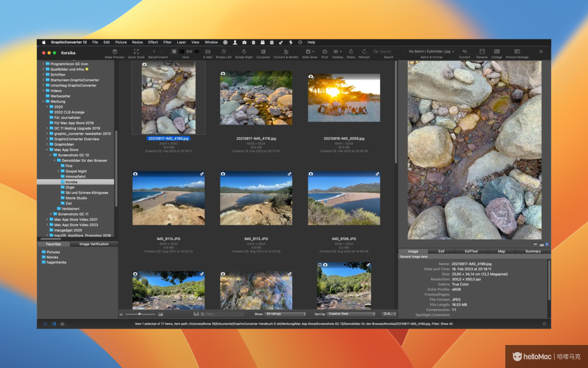Toggle the preview panel icon in the status bar
This screenshot has height=368, width=588.
pyautogui.click(x=54, y=324)
